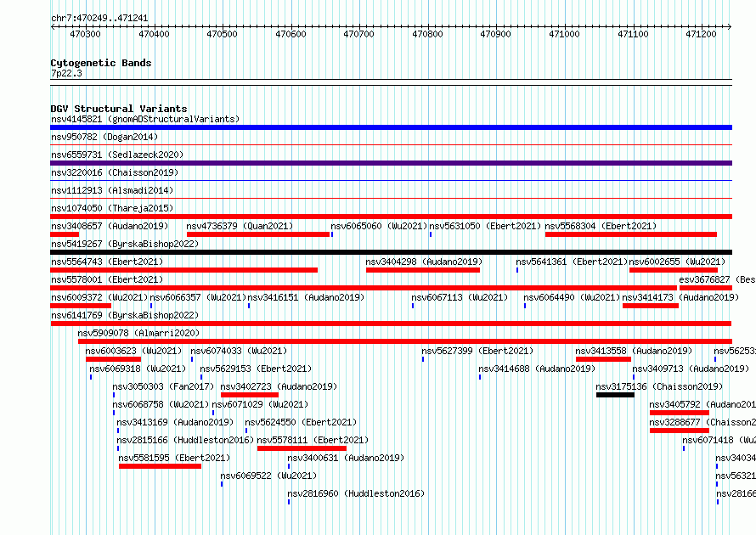Click the nsv4736379 (Quan2021) label

(240, 226)
